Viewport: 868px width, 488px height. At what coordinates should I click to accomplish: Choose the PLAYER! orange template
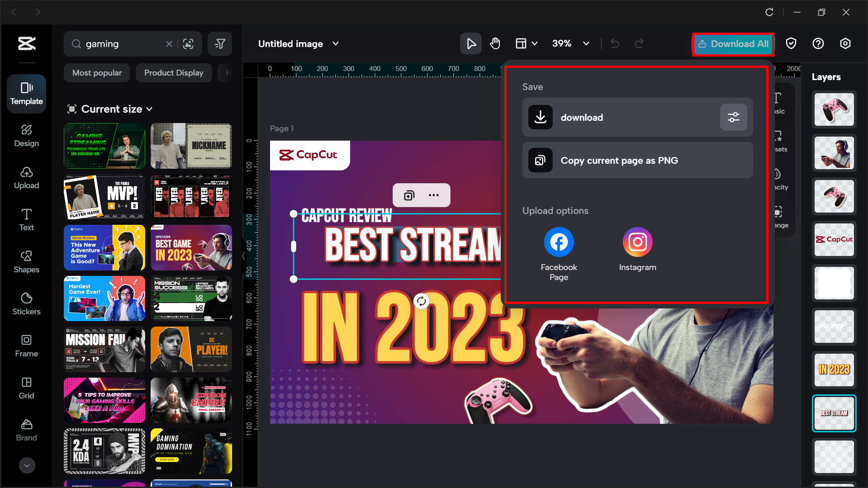[x=191, y=350]
